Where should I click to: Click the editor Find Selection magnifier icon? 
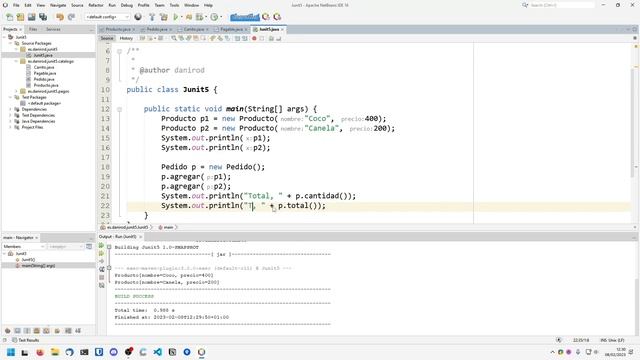174,38
